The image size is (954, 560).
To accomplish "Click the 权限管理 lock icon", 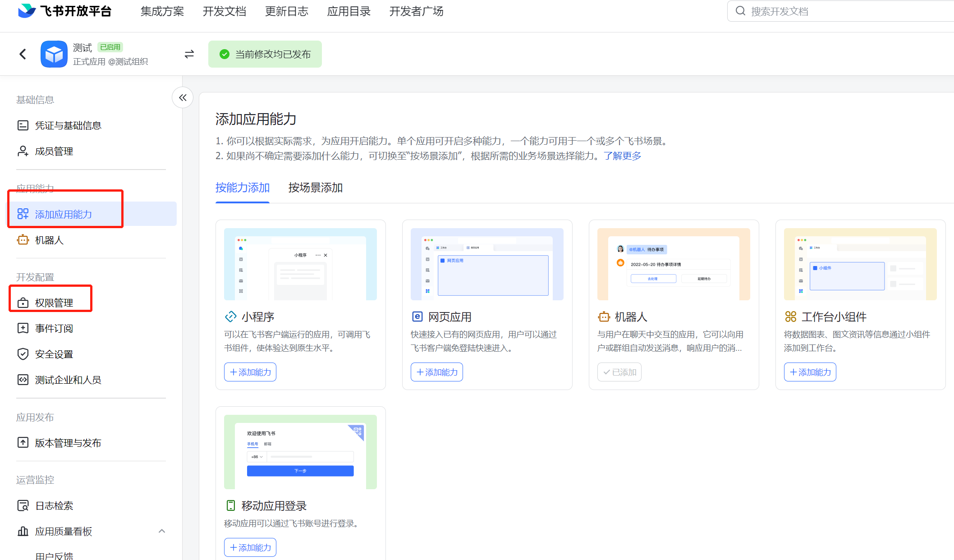I will [x=23, y=303].
